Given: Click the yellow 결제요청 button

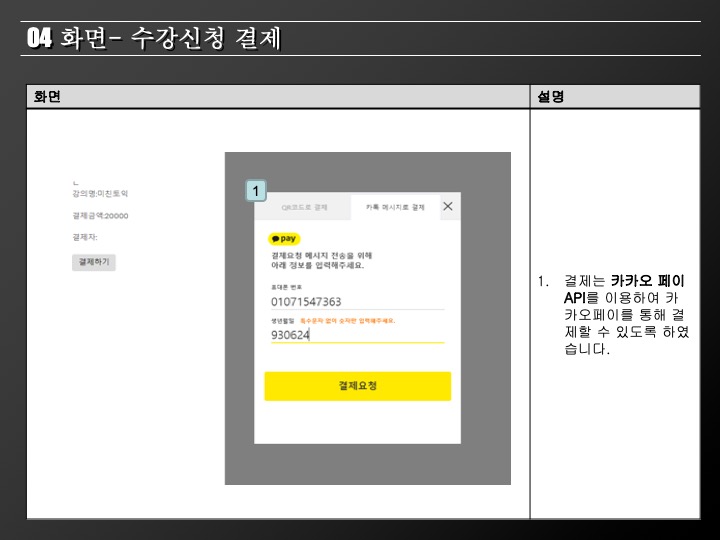Looking at the screenshot, I should click(357, 386).
